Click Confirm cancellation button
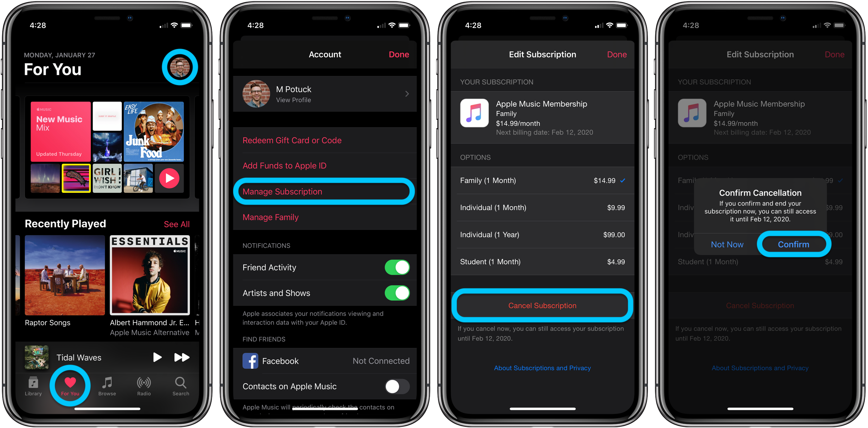 tap(793, 244)
